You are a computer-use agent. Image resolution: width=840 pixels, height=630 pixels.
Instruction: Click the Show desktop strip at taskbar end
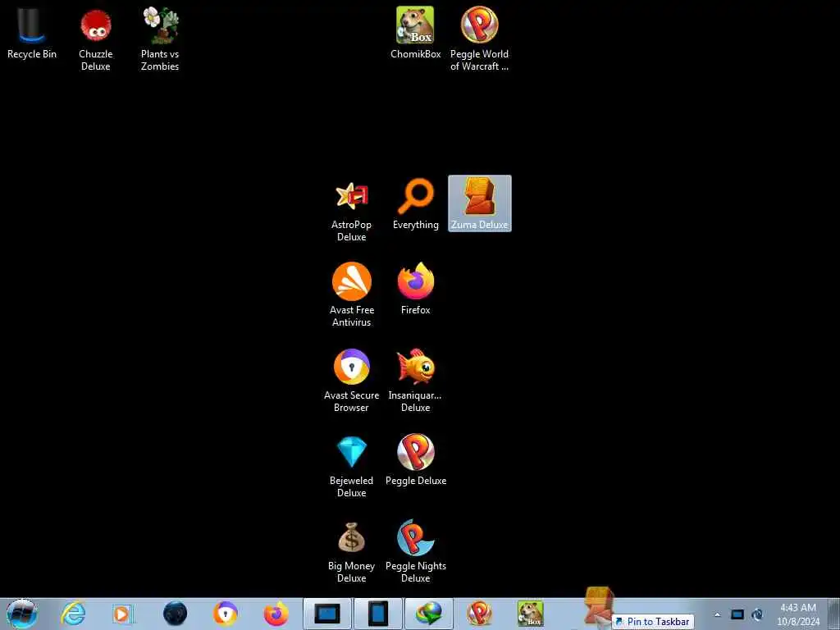(x=834, y=614)
